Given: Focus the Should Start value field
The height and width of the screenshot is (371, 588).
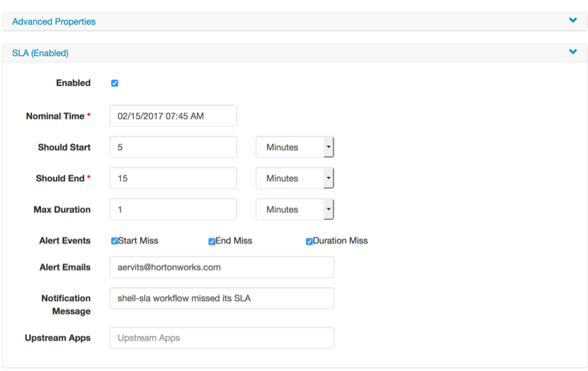Looking at the screenshot, I should [173, 148].
